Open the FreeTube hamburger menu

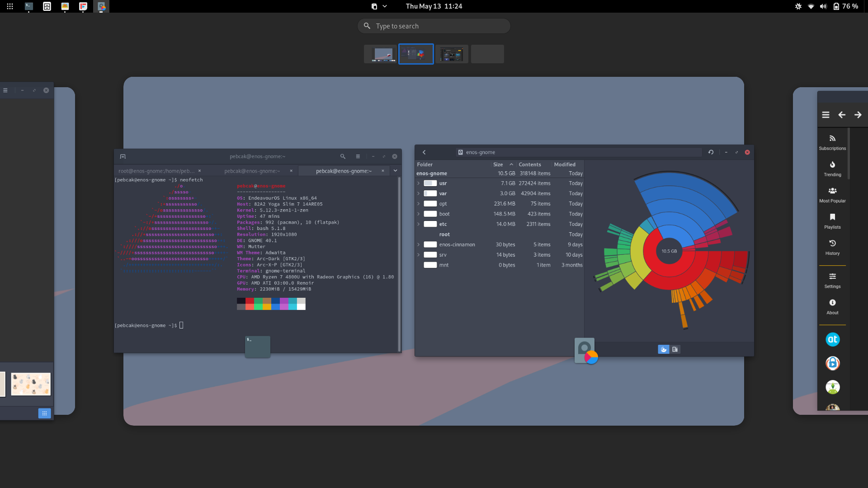[x=826, y=115]
